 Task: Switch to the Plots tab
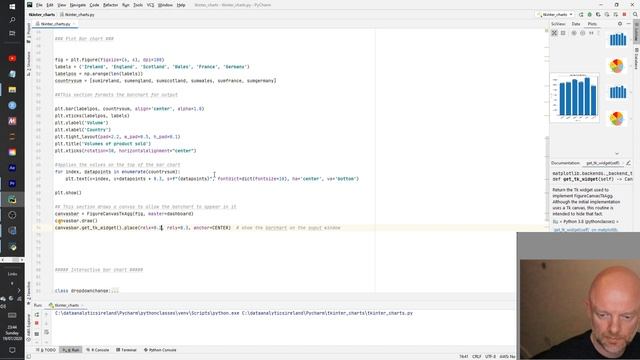tap(592, 24)
